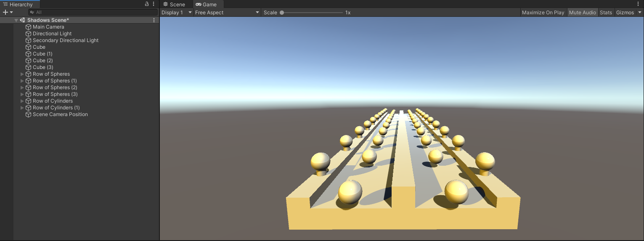
Task: Open the create-object dropdown arrow beside plus
Action: coord(11,13)
